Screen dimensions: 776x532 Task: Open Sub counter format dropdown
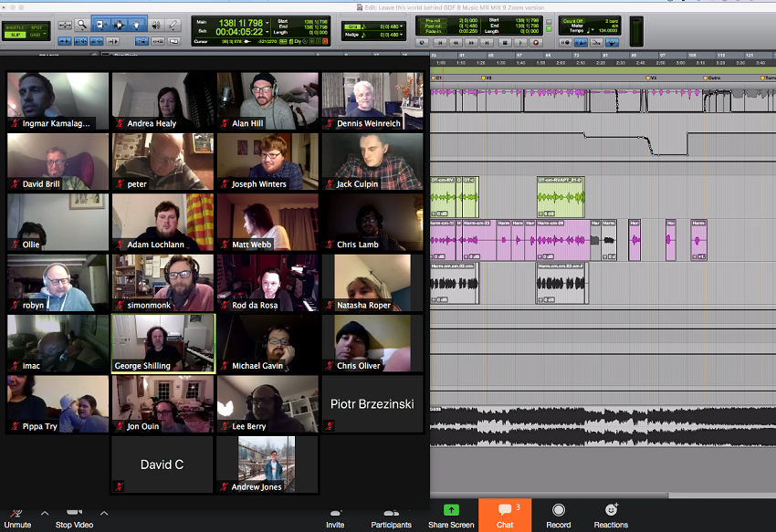[x=267, y=32]
